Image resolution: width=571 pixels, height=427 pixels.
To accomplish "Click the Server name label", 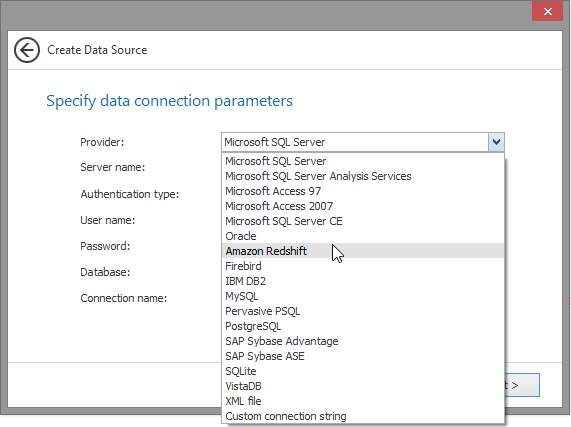I will point(113,167).
